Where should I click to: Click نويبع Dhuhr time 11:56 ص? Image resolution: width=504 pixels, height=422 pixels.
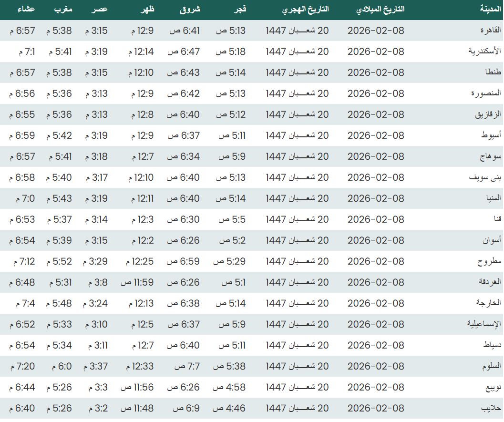tap(137, 387)
